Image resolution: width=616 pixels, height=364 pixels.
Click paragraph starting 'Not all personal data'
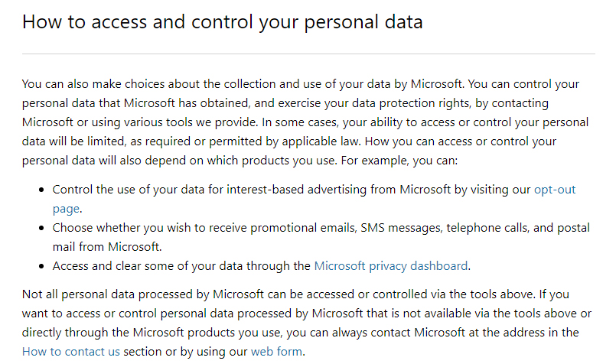[x=306, y=323]
